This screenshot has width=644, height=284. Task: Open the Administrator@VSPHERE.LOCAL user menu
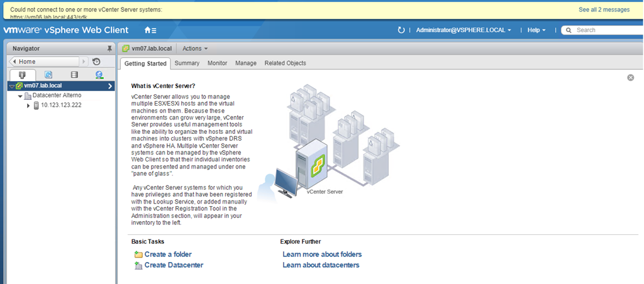[x=464, y=30]
